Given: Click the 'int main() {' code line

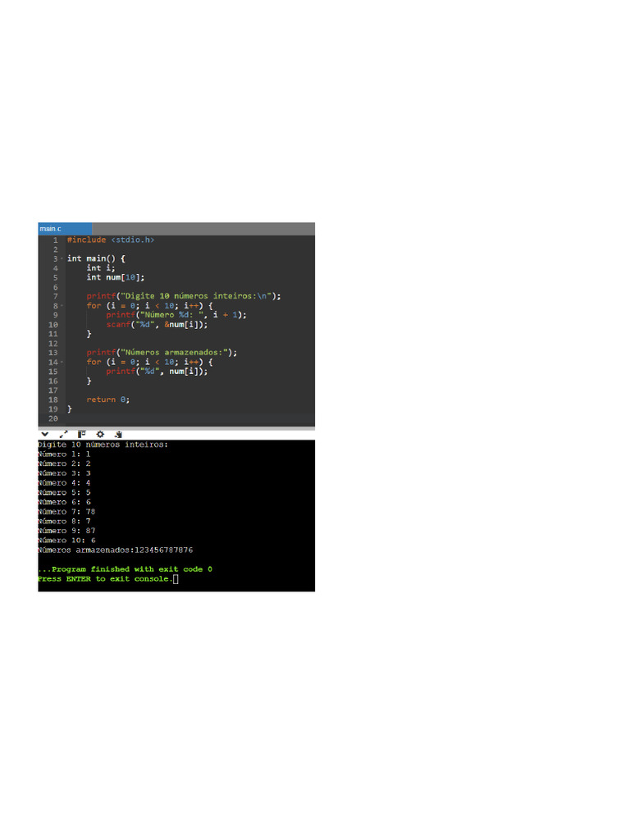Looking at the screenshot, I should 96,258.
